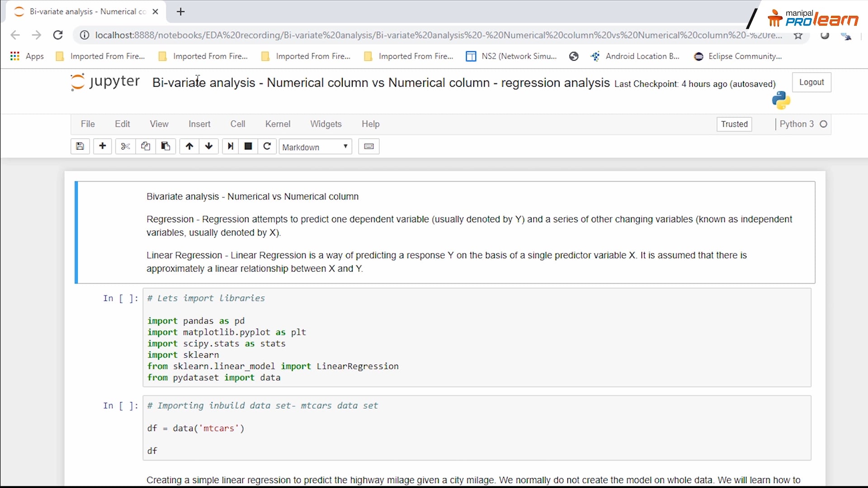Open the NS2 (Network Simu... bookmark

pyautogui.click(x=511, y=56)
